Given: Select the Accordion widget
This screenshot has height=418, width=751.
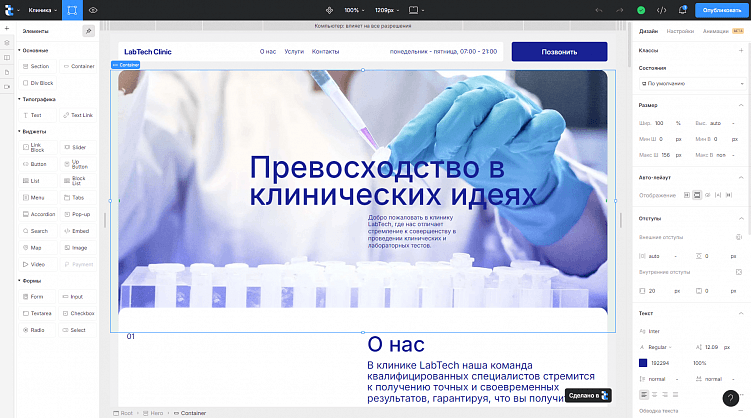Looking at the screenshot, I should click(x=38, y=214).
